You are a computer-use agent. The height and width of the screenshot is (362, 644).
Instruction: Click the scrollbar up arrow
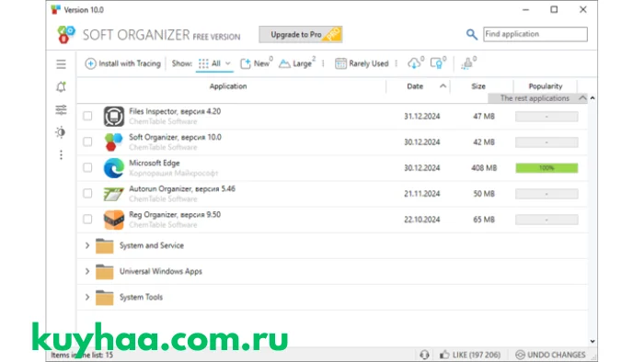click(592, 98)
